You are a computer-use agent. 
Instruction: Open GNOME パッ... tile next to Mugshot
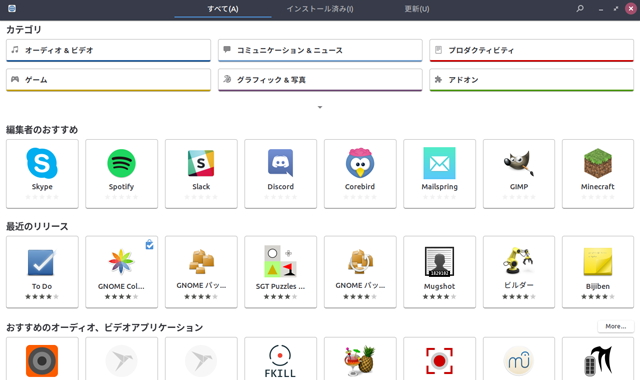tap(360, 272)
